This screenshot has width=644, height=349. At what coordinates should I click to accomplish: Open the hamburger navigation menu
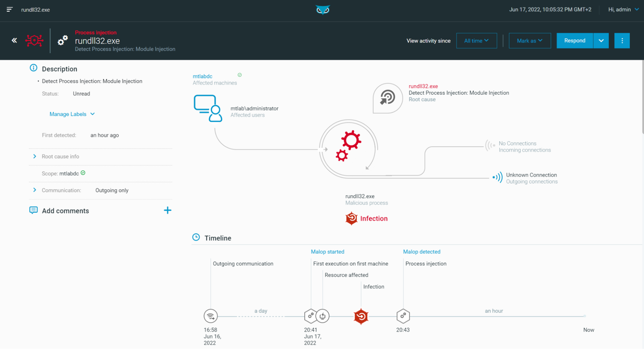pos(10,10)
